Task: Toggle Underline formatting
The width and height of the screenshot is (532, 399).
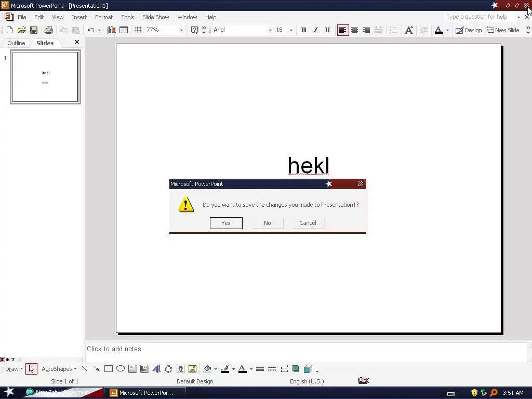Action: click(327, 30)
